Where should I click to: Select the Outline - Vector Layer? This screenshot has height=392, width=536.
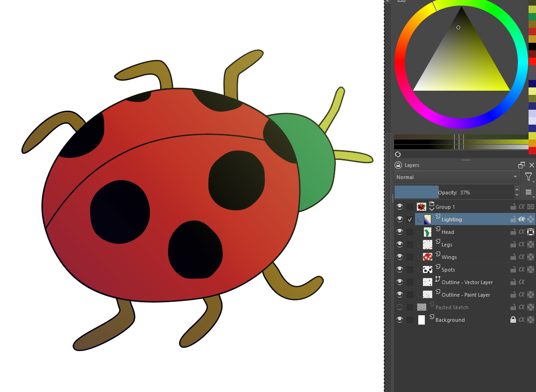[x=467, y=282]
